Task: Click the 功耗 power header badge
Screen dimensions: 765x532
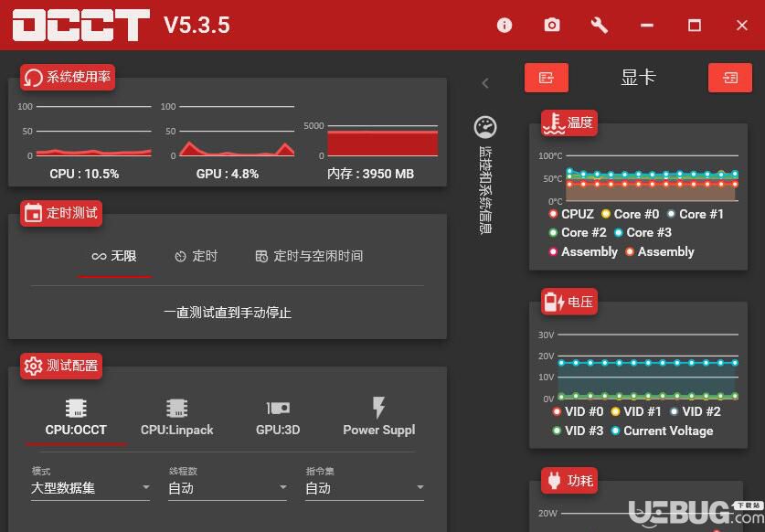Action: (568, 480)
